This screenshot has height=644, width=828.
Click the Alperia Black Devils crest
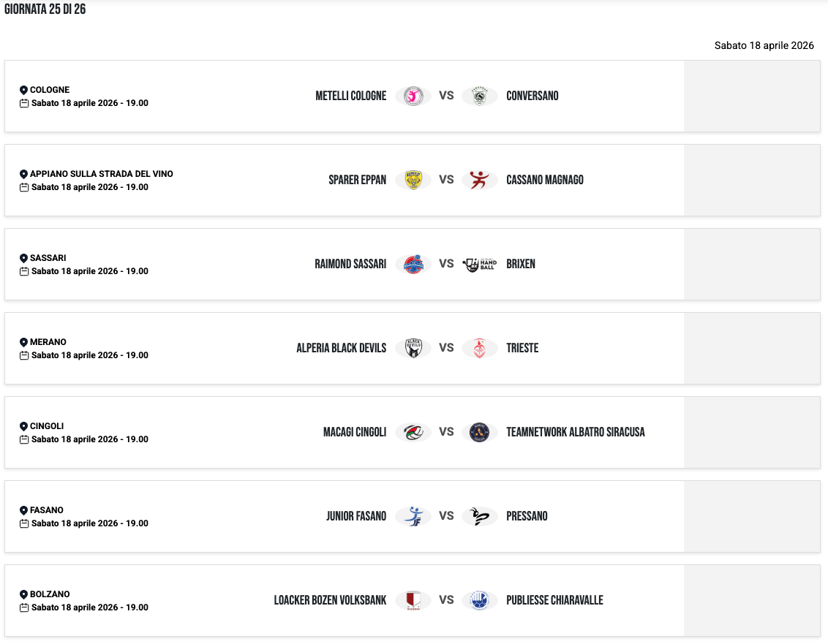tap(413, 348)
